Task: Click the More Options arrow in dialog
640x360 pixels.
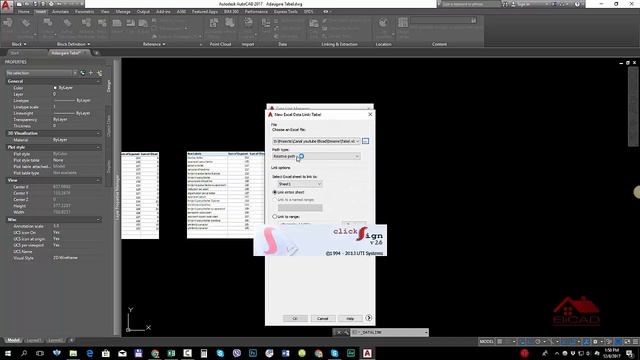Action: [369, 318]
